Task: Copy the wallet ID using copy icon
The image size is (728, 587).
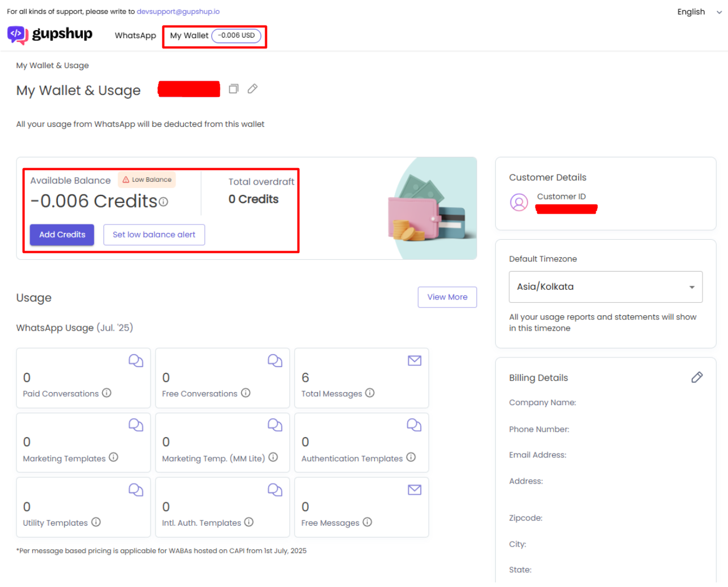Action: point(233,89)
